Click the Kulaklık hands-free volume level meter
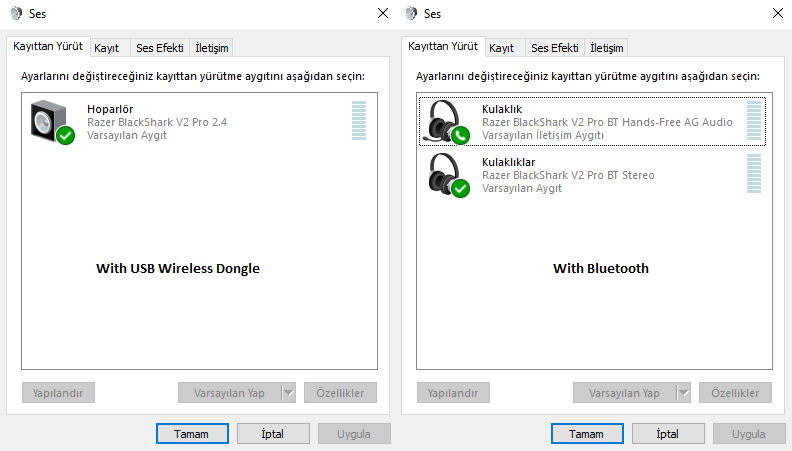 [754, 120]
